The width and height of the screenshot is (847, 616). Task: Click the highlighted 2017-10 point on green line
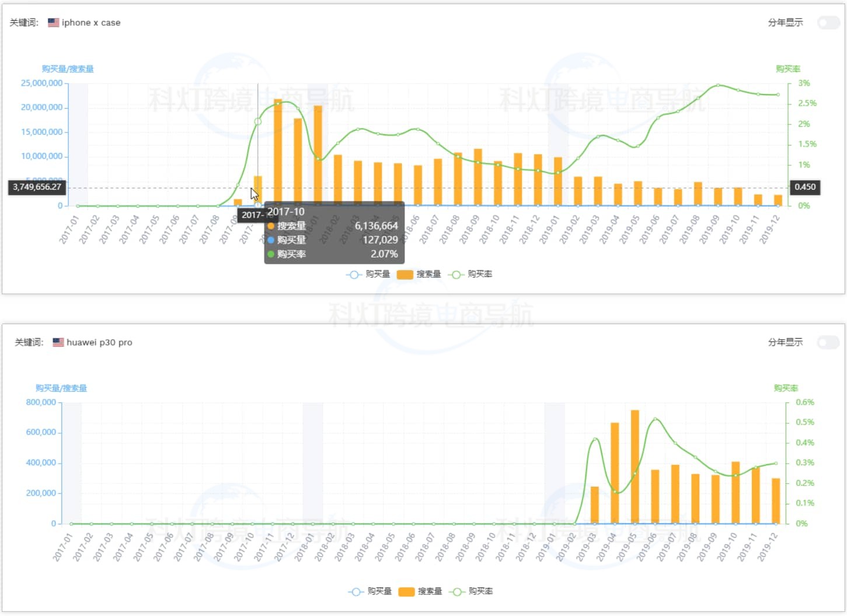[x=258, y=121]
